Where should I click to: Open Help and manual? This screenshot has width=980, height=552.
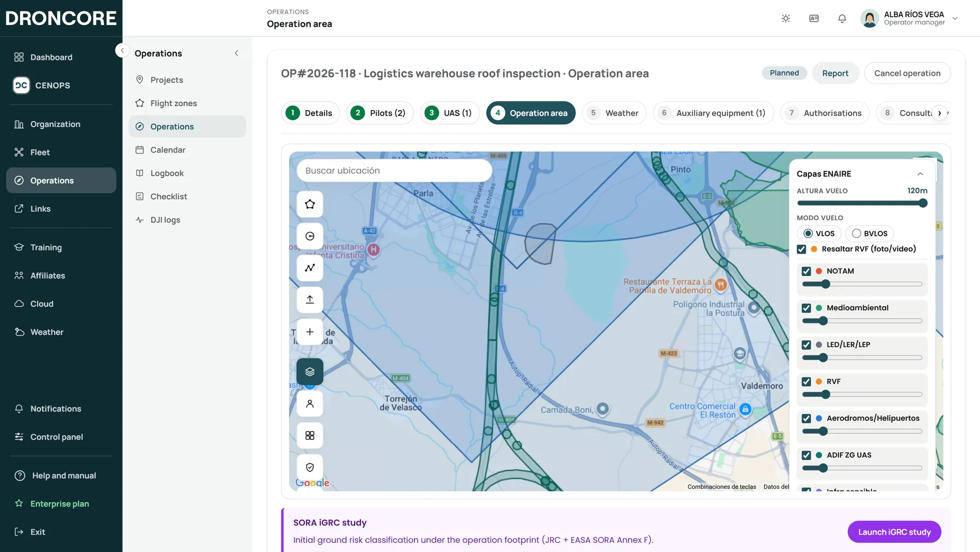tap(61, 476)
